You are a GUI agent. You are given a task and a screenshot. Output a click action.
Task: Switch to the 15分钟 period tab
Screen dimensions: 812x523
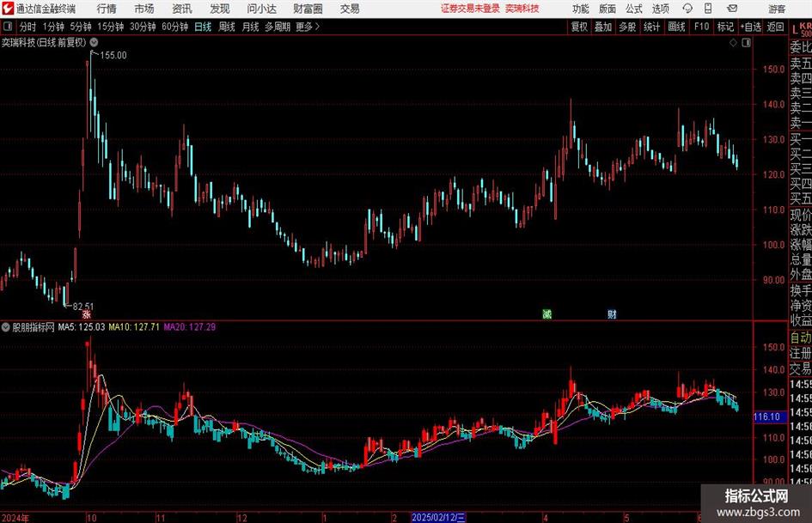click(x=111, y=27)
